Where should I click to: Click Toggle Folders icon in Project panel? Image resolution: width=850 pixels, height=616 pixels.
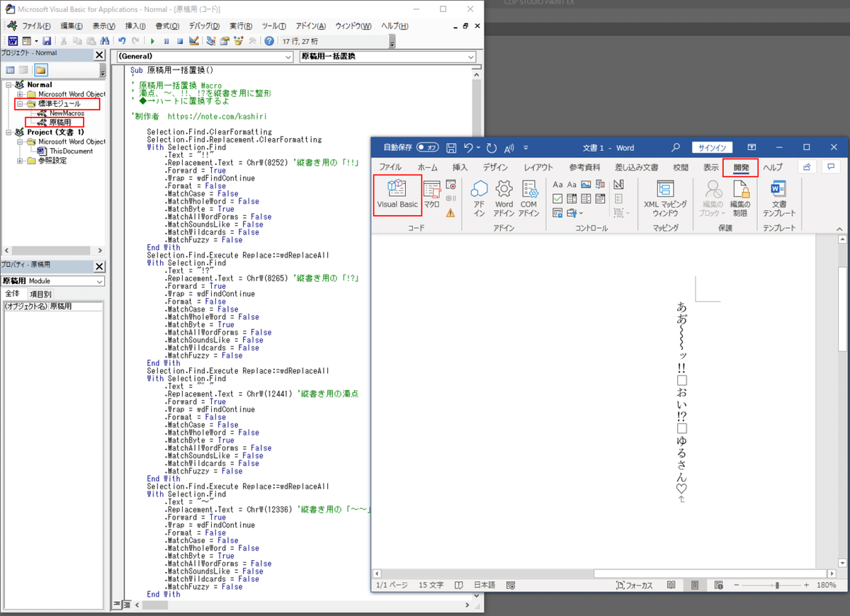pyautogui.click(x=41, y=69)
